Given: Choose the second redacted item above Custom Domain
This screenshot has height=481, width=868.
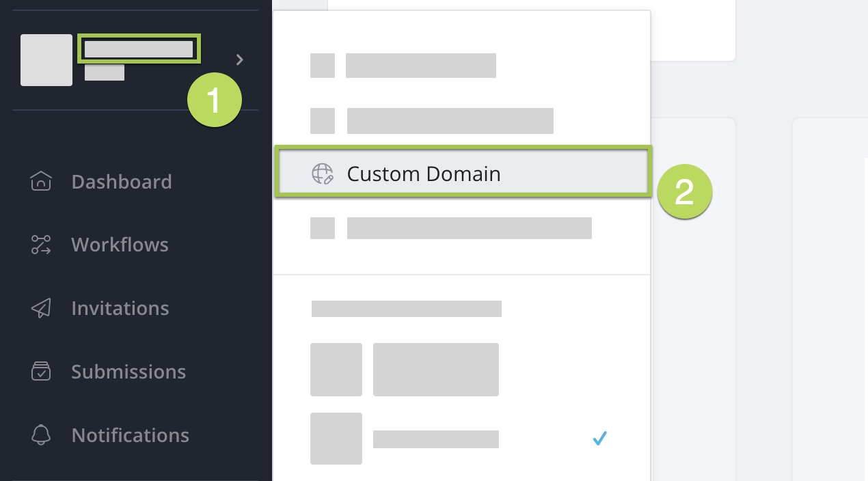Looking at the screenshot, I should click(450, 121).
